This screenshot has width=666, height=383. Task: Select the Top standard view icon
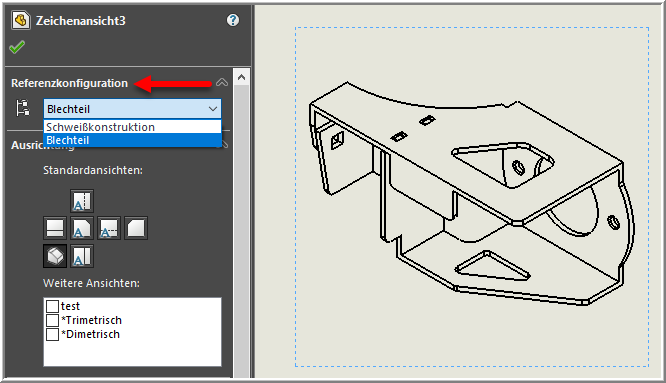pos(82,201)
